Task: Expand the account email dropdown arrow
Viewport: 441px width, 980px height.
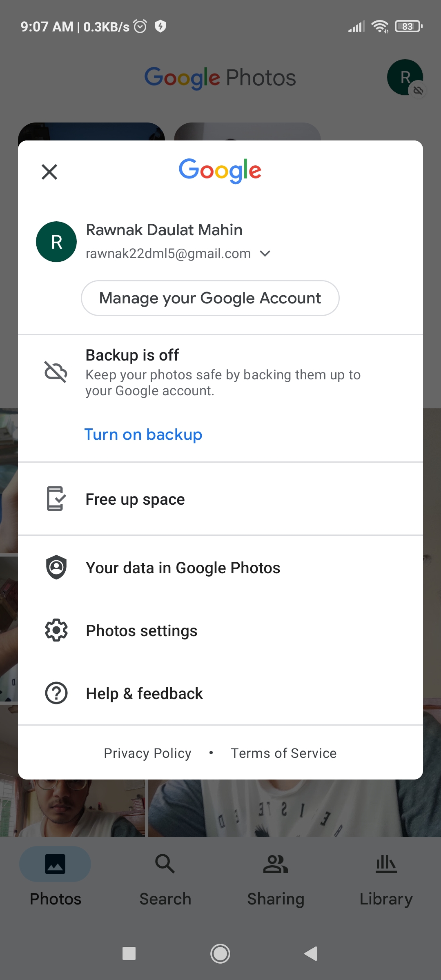Action: pos(265,254)
